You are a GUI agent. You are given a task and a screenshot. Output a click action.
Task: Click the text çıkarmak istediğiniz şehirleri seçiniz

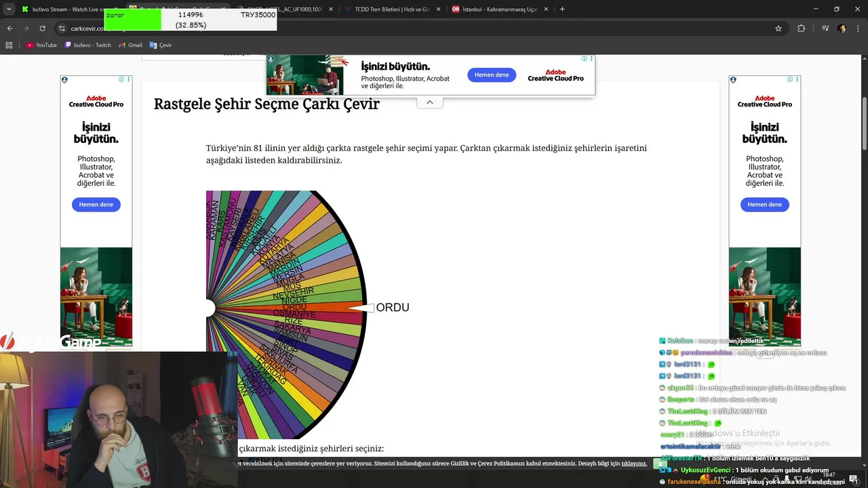pyautogui.click(x=311, y=449)
